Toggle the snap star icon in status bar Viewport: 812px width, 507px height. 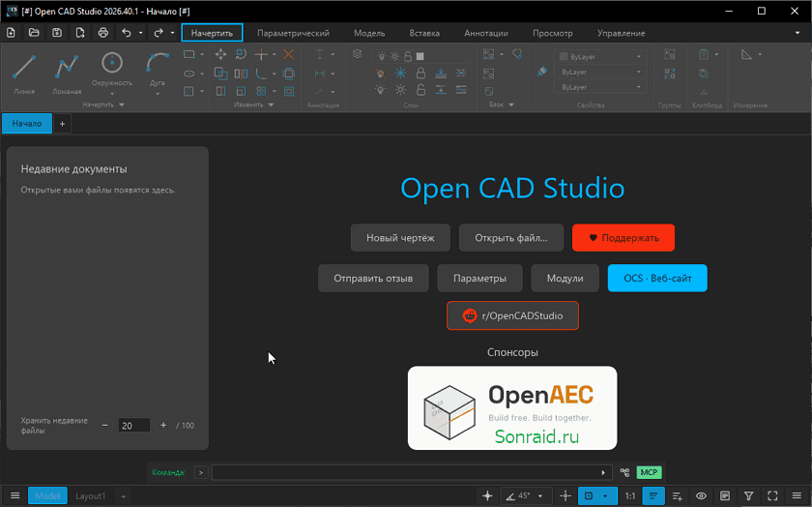pyautogui.click(x=487, y=496)
